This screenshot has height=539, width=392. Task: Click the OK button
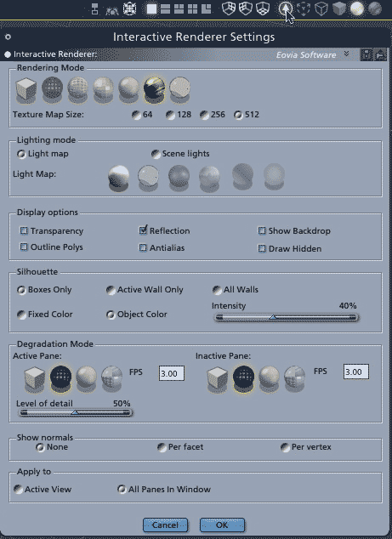point(222,525)
